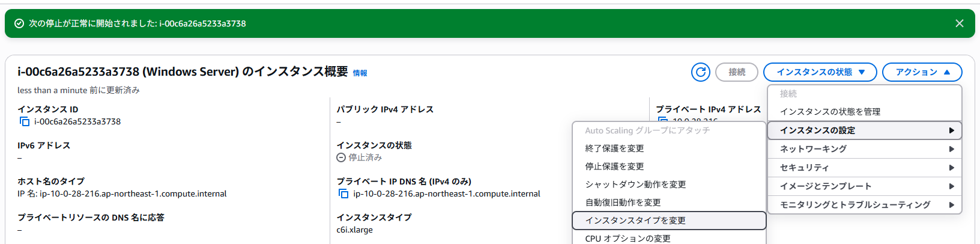Viewport: 980px width, 244px height.
Task: Click インスタンスの状態を管理 in actions menu
Action: click(865, 112)
